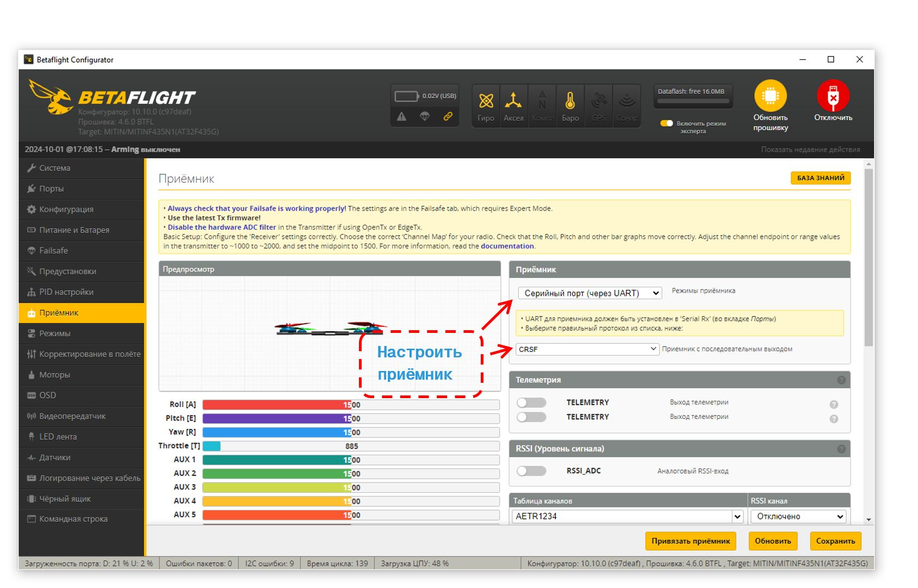Click the Привязать приёмник button

pyautogui.click(x=691, y=541)
